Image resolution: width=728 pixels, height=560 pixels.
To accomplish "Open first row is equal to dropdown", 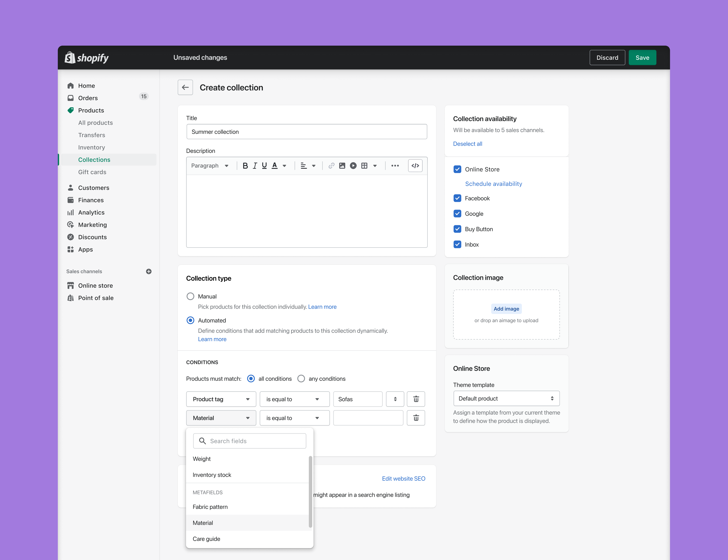I will (294, 399).
